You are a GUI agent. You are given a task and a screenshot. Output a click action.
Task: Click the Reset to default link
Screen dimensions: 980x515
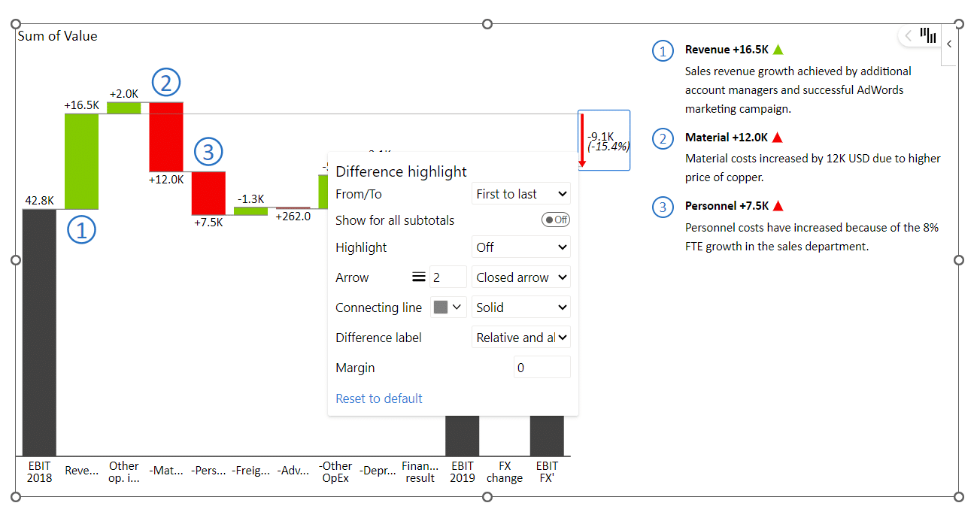point(378,398)
